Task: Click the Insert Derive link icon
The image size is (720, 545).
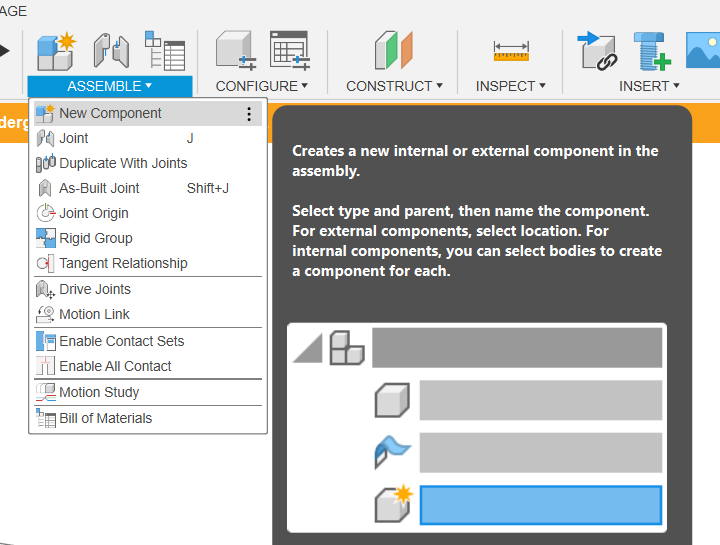Action: (x=597, y=51)
